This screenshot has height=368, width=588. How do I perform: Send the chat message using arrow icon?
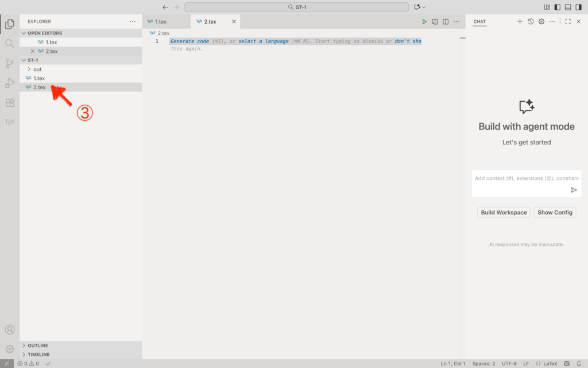click(x=574, y=190)
